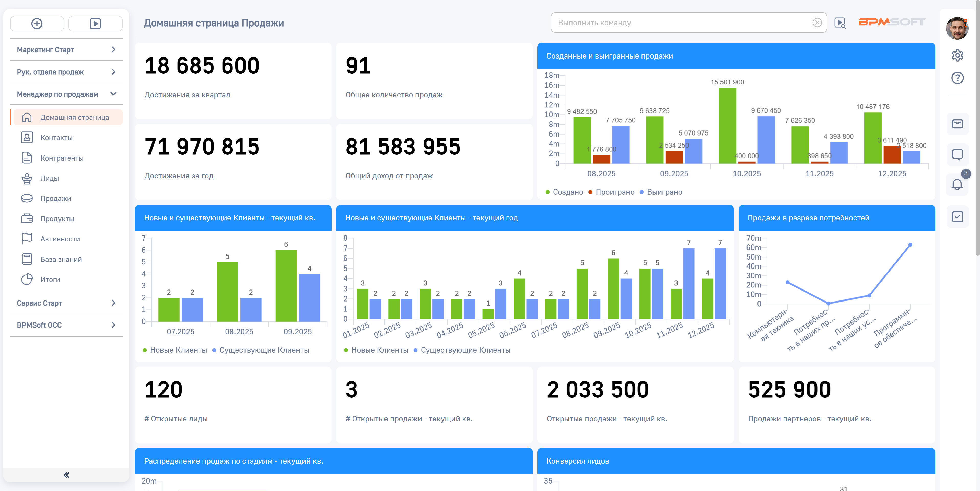This screenshot has width=980, height=491.
Task: Click the Итоги pie chart icon
Action: pos(27,279)
